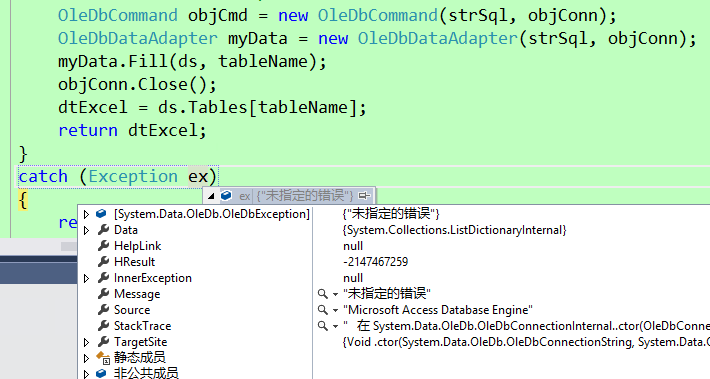The width and height of the screenshot is (710, 379).
Task: Click the ex variable cube icon
Action: (x=226, y=196)
